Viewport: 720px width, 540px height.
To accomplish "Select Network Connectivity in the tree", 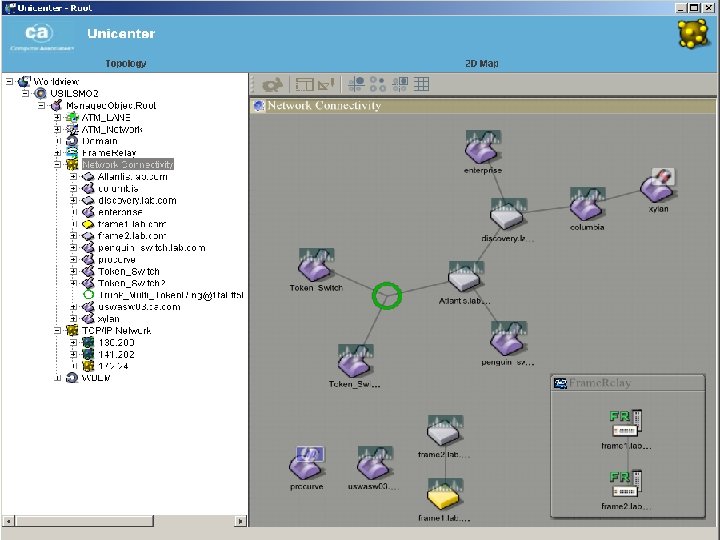I will (128, 164).
